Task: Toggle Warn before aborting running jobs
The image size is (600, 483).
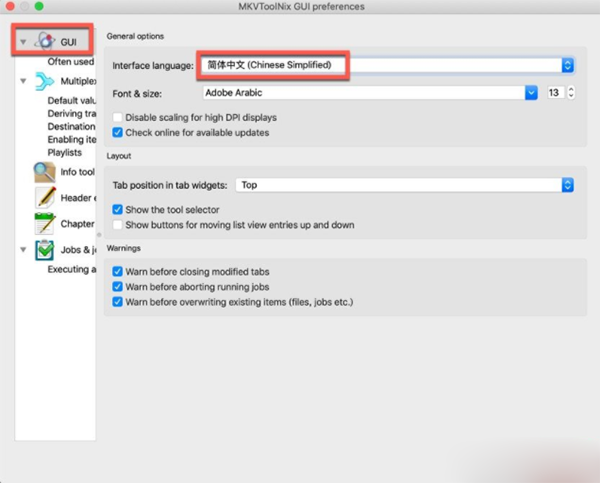Action: (x=117, y=287)
